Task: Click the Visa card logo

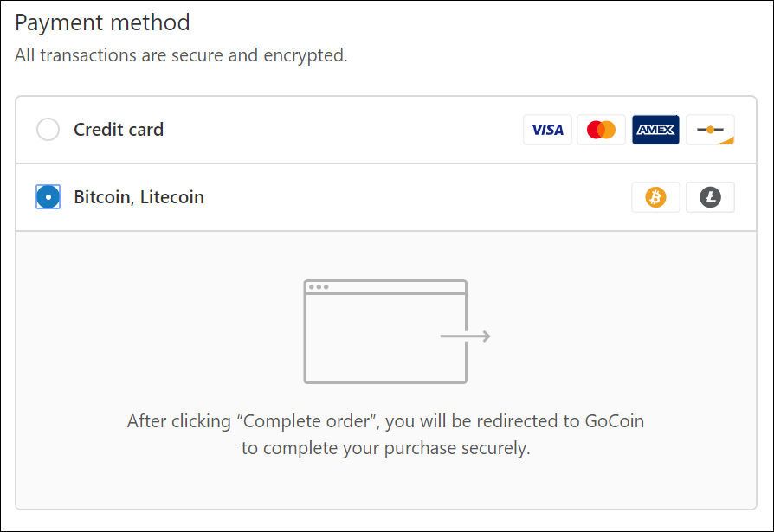Action: point(547,130)
